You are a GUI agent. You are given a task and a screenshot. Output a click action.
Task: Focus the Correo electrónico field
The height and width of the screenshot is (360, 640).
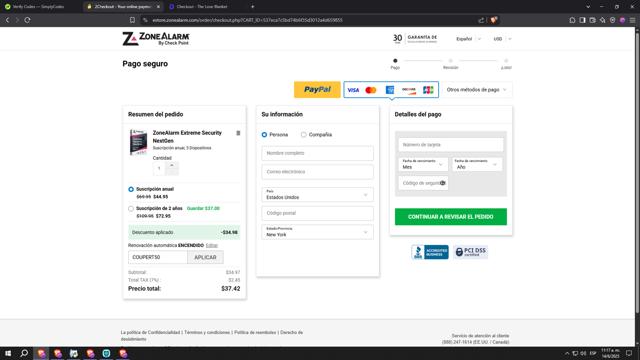pyautogui.click(x=317, y=172)
